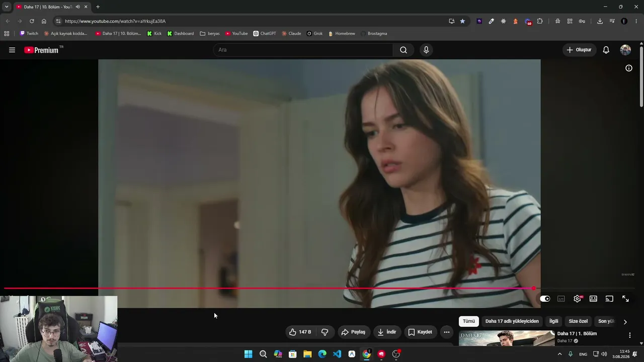
Task: Open the YouTube guide hamburger menu
Action: pos(12,50)
